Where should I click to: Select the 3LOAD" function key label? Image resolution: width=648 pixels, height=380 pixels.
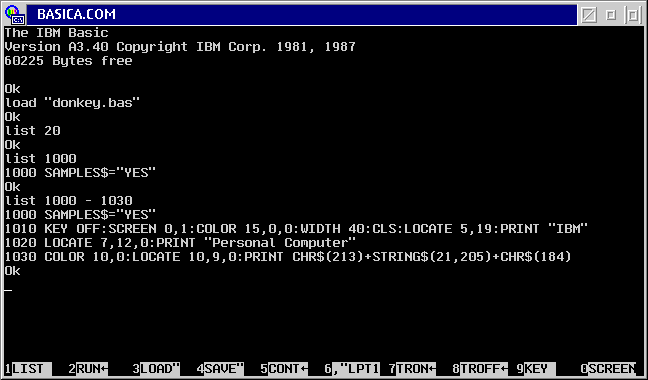[156, 368]
